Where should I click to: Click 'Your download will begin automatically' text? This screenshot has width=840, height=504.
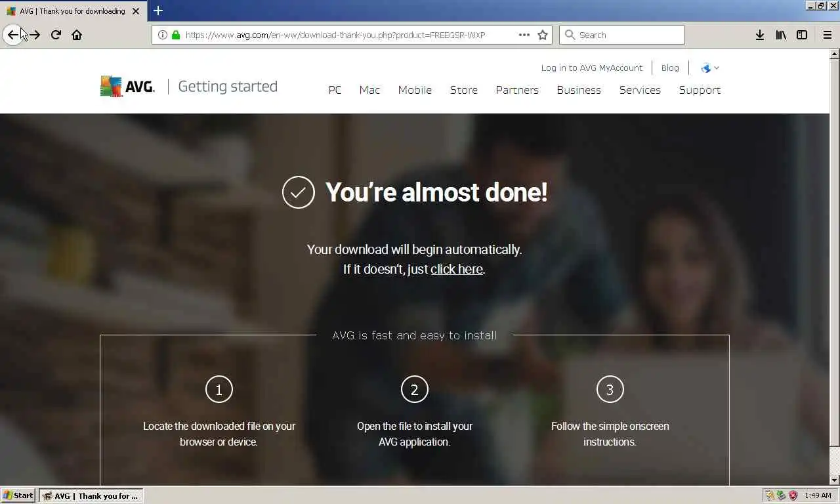click(x=415, y=249)
